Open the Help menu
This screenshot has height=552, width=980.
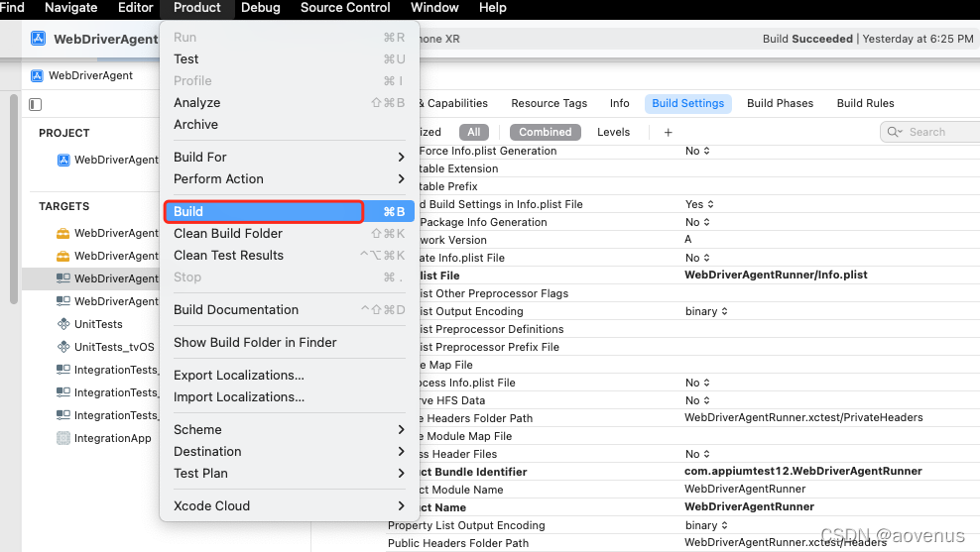click(493, 8)
